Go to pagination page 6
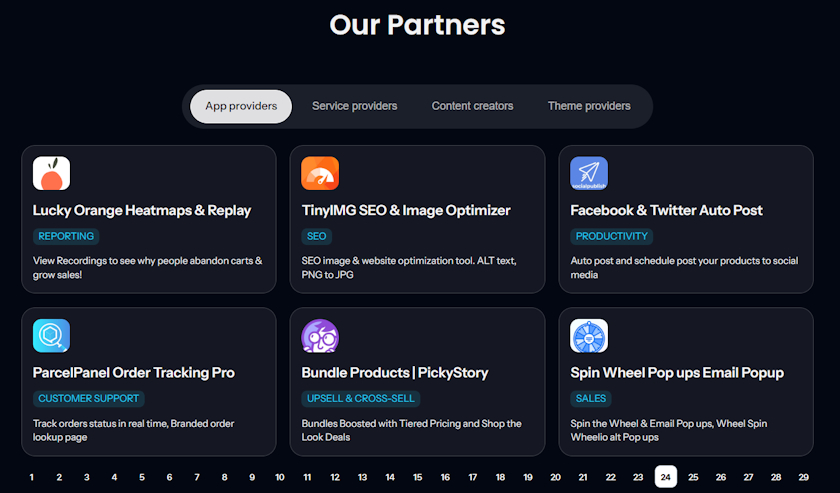The image size is (840, 493). pos(169,477)
